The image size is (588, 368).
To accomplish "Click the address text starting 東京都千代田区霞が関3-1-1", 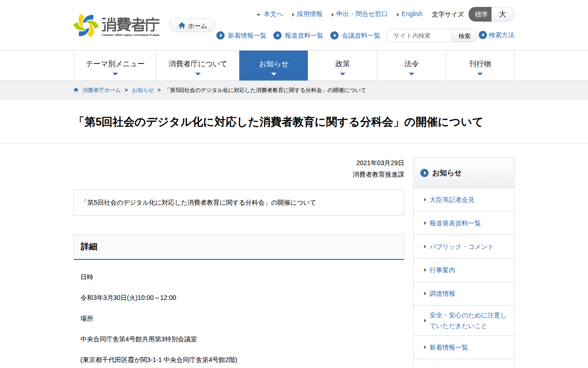I will click(159, 360).
